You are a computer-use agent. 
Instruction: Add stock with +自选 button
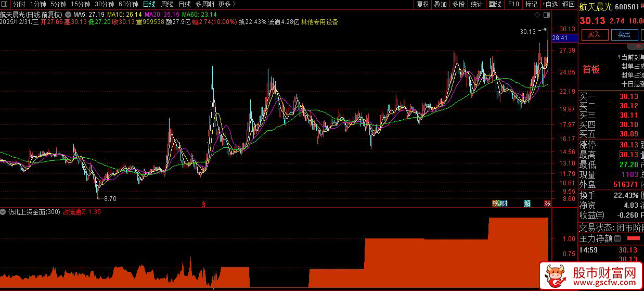coord(549,4)
